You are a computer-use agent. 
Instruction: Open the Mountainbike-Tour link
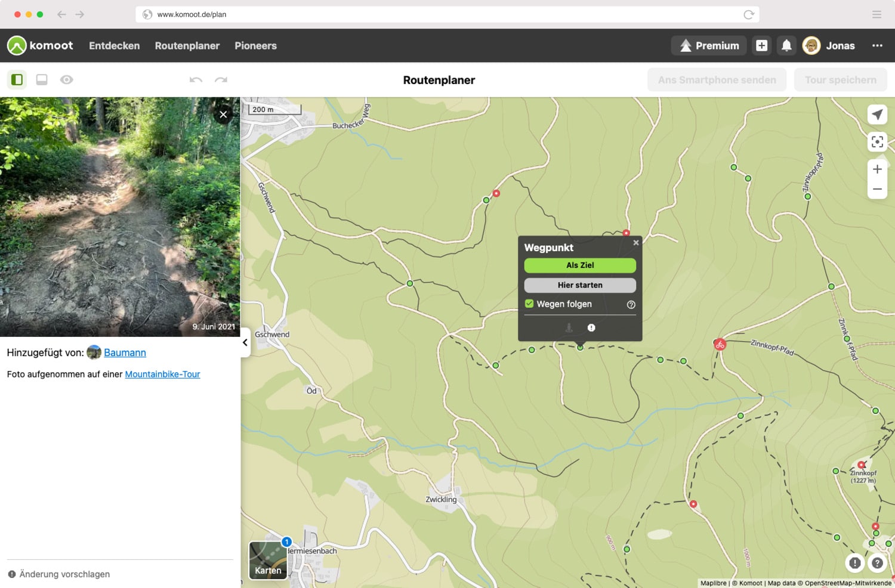(x=162, y=375)
